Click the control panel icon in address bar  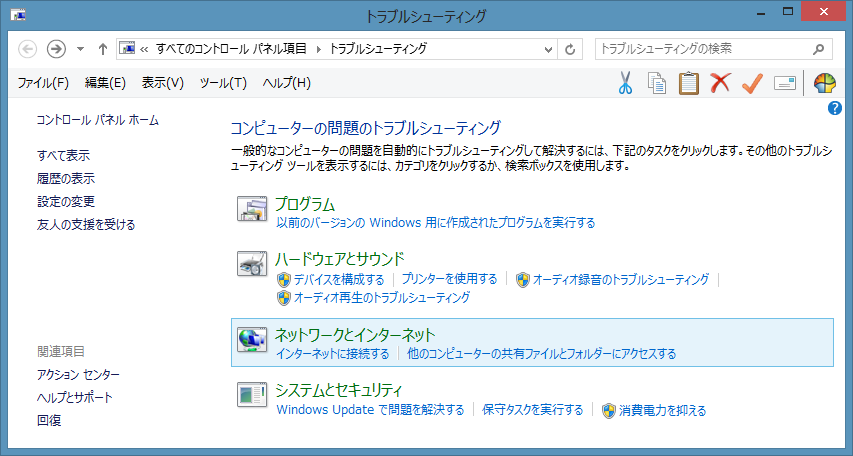tap(127, 48)
